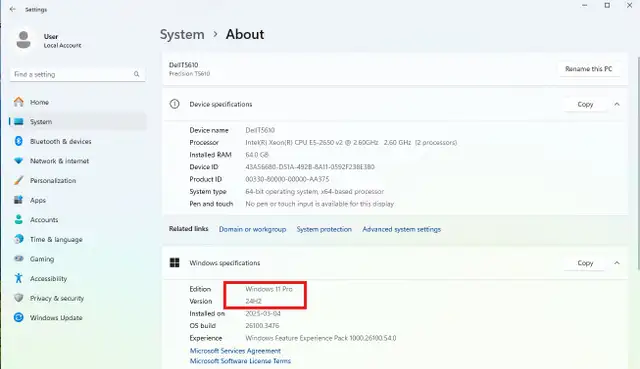Focus the Find a setting box
Screen dimensions: 640x369
point(78,74)
